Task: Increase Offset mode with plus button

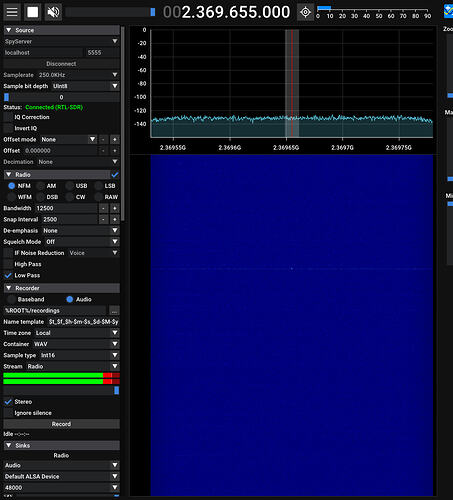Action: pyautogui.click(x=115, y=139)
